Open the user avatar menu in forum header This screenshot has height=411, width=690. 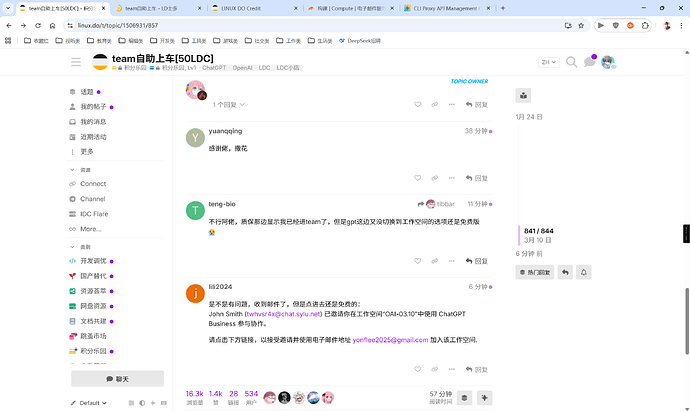click(608, 62)
